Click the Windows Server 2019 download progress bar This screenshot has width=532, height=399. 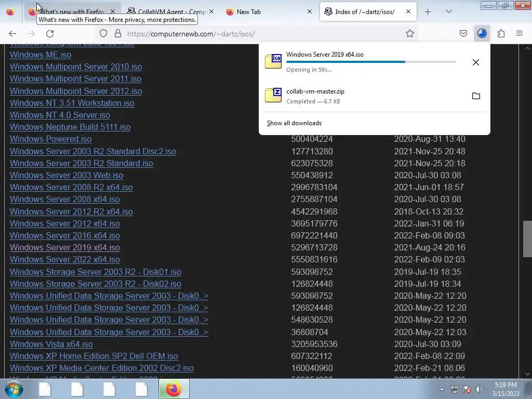pyautogui.click(x=371, y=62)
